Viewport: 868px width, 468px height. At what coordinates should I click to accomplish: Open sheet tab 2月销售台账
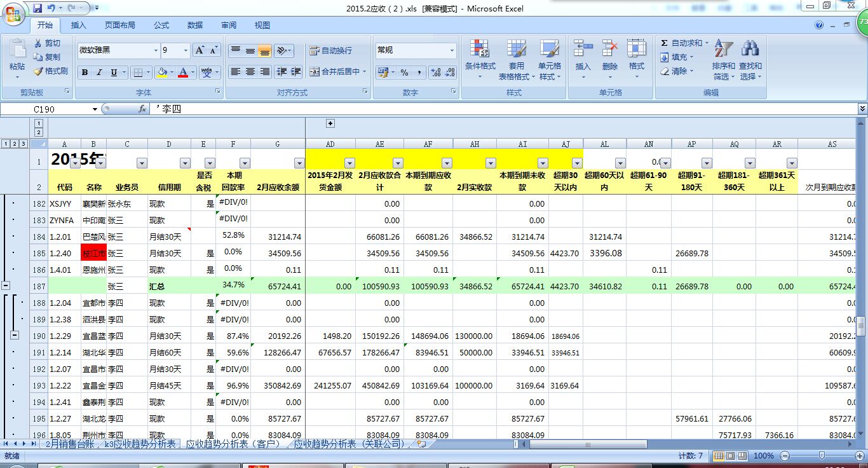point(70,444)
